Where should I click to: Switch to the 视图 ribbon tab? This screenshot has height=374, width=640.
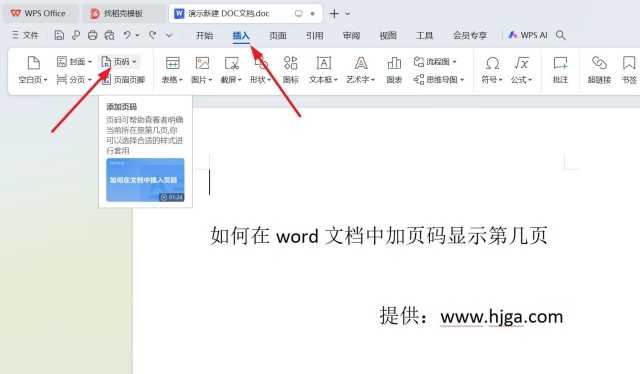[388, 36]
